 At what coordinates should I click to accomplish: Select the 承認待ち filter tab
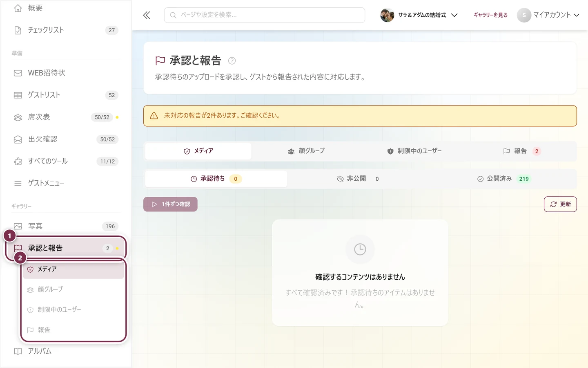(x=216, y=179)
